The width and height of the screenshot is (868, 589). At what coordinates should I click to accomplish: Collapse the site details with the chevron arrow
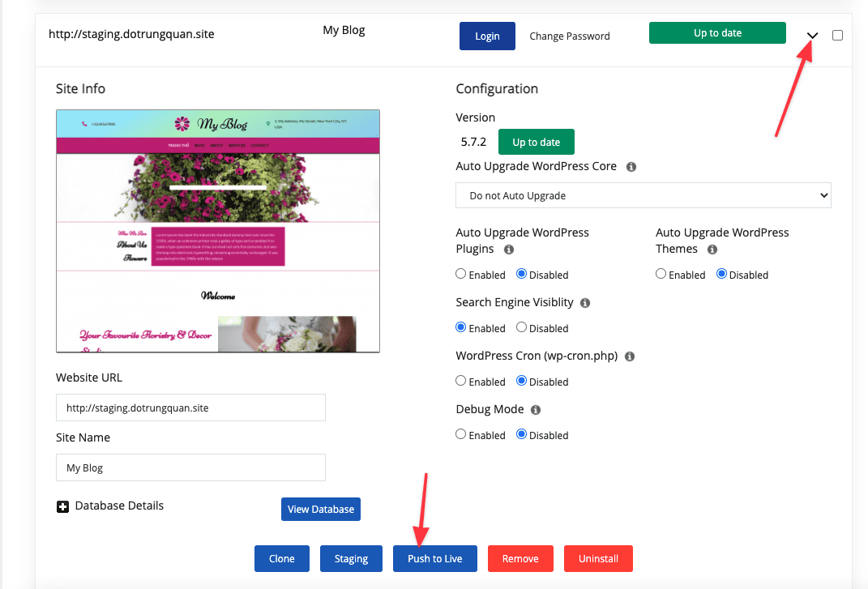811,35
